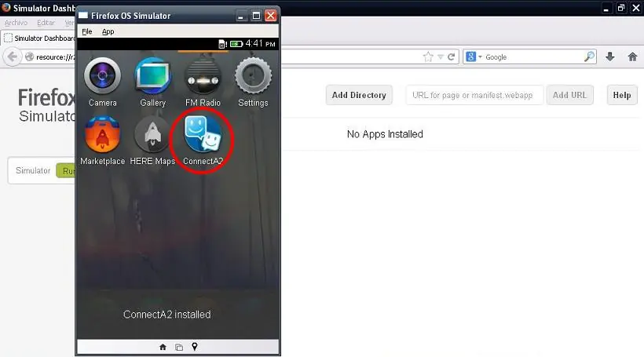Click the Add Directory button
The height and width of the screenshot is (357, 644).
[x=359, y=95]
